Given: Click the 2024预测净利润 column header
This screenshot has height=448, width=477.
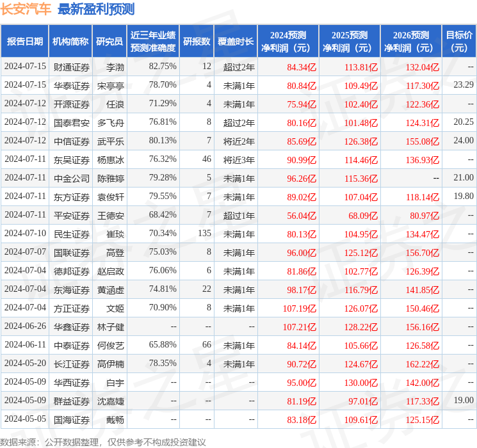Looking at the screenshot, I should pos(288,42).
